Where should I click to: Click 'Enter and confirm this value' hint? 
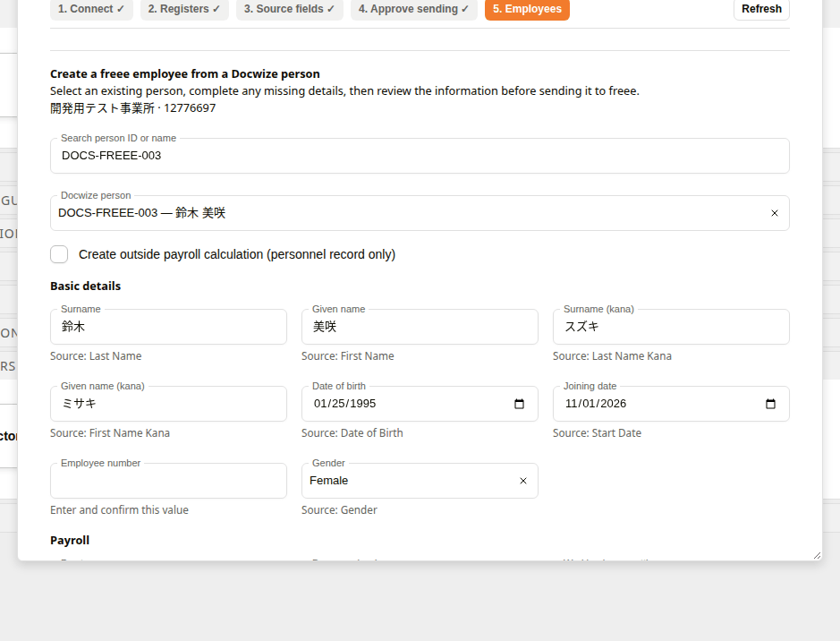(120, 510)
